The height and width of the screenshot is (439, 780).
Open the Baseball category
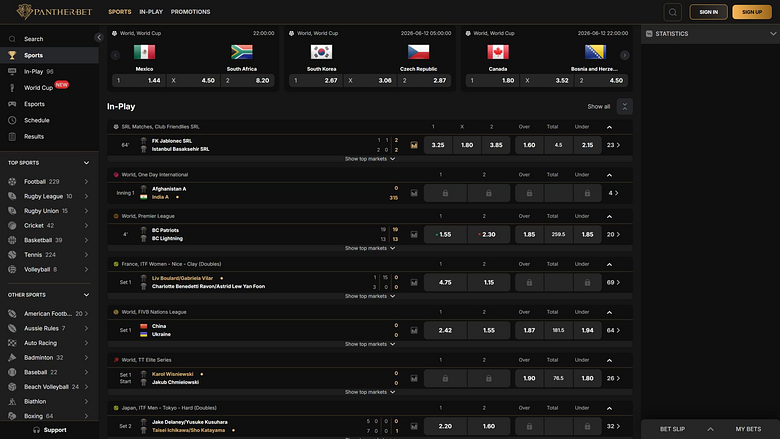48,372
